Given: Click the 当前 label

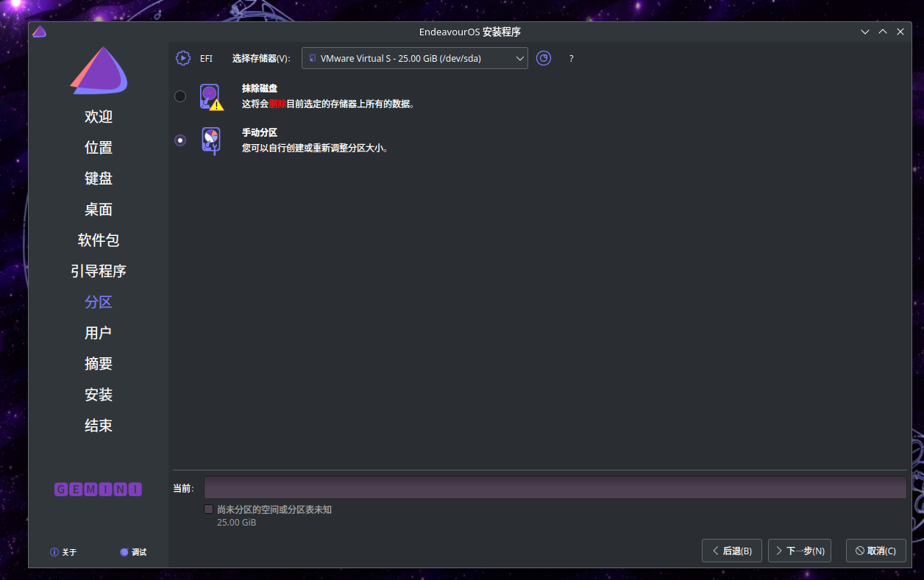Looking at the screenshot, I should tap(183, 489).
